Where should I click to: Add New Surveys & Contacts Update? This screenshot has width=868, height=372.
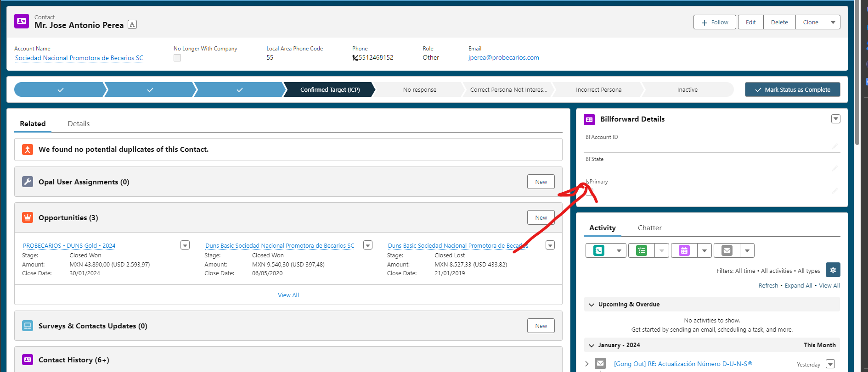[x=541, y=326]
